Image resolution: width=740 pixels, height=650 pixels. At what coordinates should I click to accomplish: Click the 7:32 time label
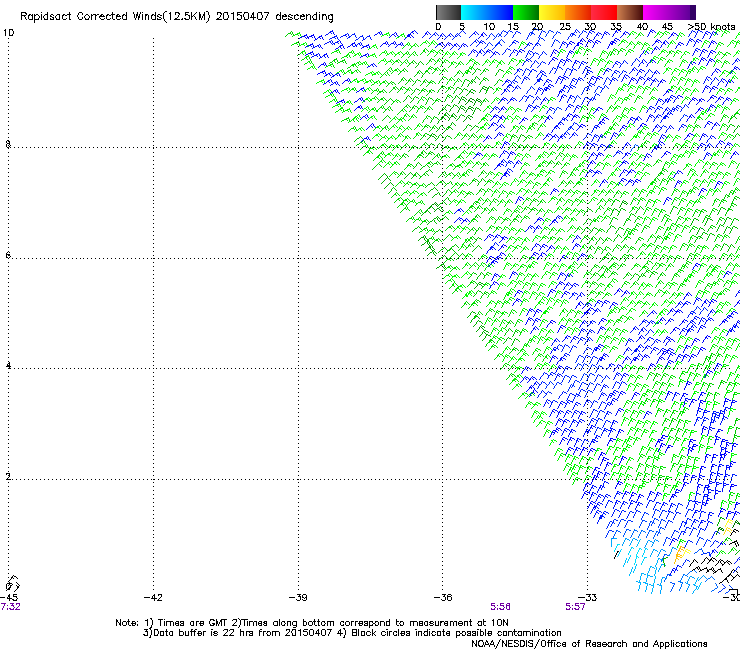coord(10,607)
